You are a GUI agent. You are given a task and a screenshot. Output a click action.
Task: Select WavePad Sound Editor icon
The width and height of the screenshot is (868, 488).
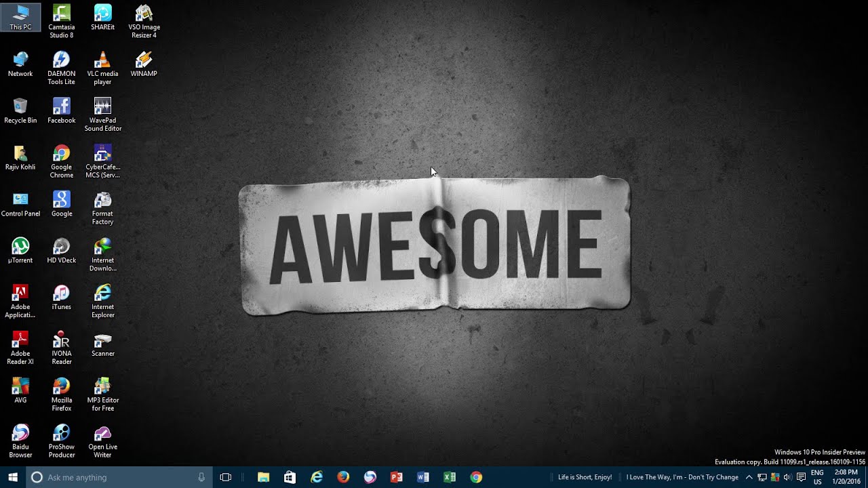[x=102, y=115]
